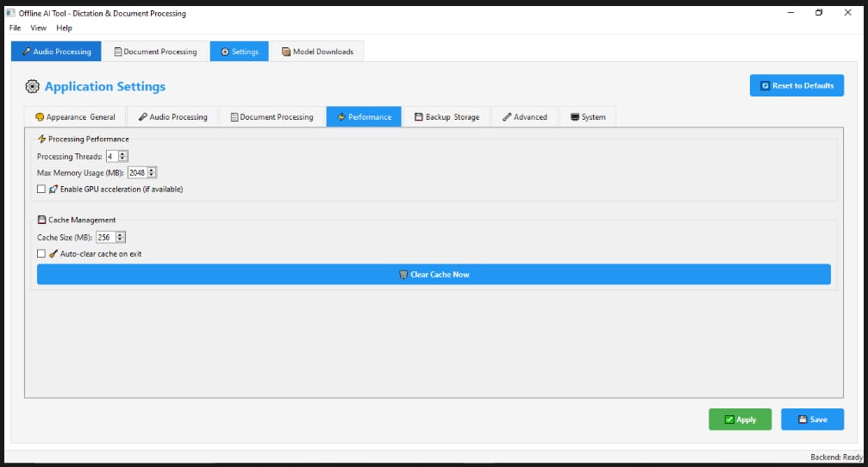868x467 pixels.
Task: Click the Application Settings gear icon
Action: [x=32, y=86]
